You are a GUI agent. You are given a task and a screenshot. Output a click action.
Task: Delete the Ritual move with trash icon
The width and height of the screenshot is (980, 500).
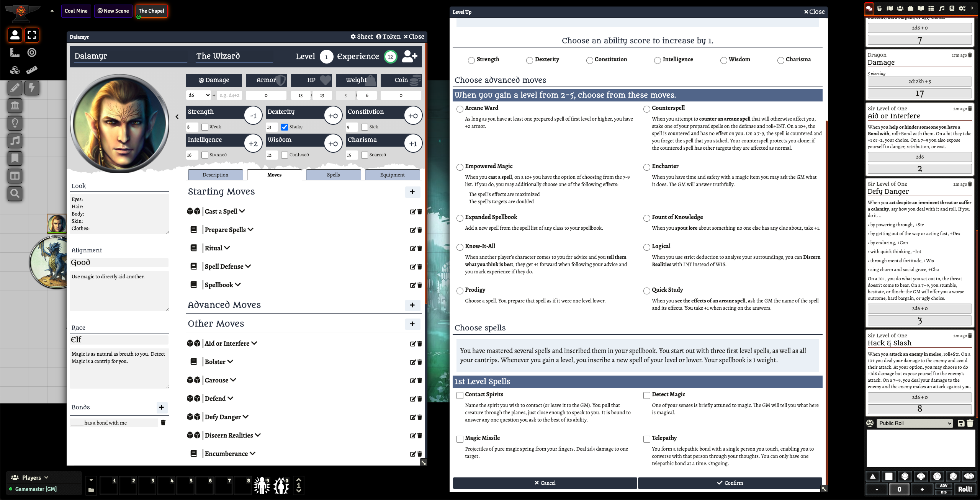(420, 248)
